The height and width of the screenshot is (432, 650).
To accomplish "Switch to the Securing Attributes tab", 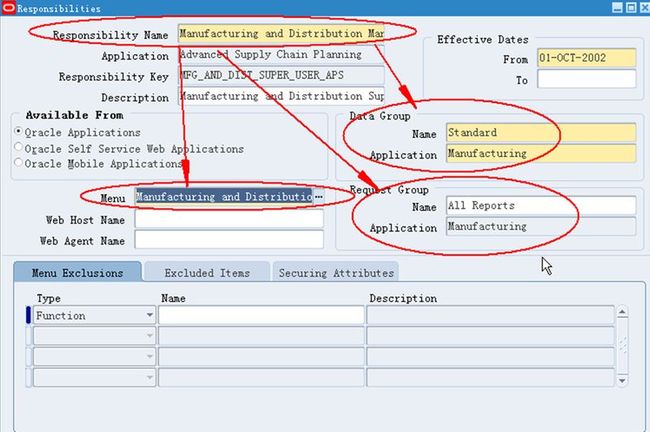I will [336, 273].
